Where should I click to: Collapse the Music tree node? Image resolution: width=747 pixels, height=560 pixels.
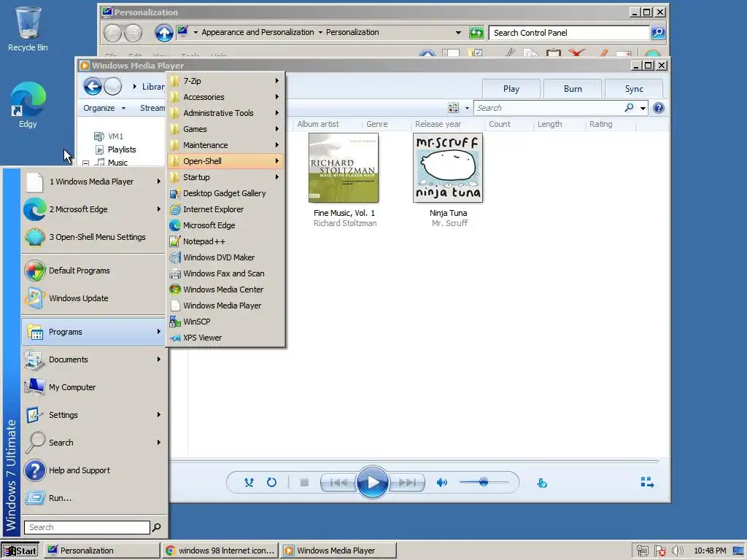86,163
